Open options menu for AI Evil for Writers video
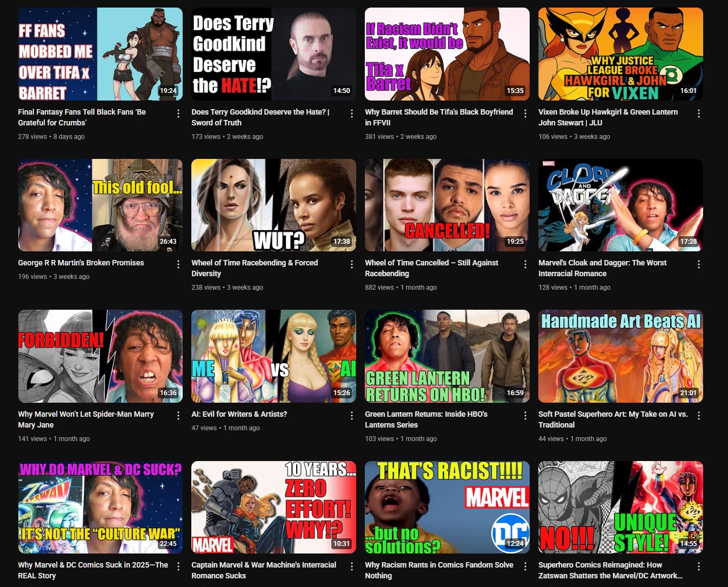Screen dimensions: 728x587 (x=352, y=416)
